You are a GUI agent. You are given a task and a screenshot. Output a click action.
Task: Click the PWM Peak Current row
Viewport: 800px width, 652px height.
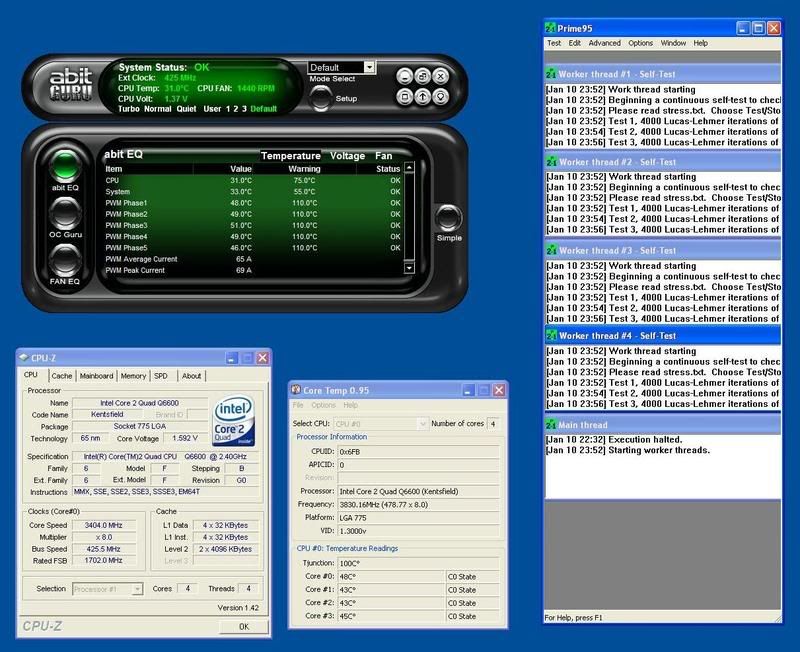pyautogui.click(x=253, y=270)
